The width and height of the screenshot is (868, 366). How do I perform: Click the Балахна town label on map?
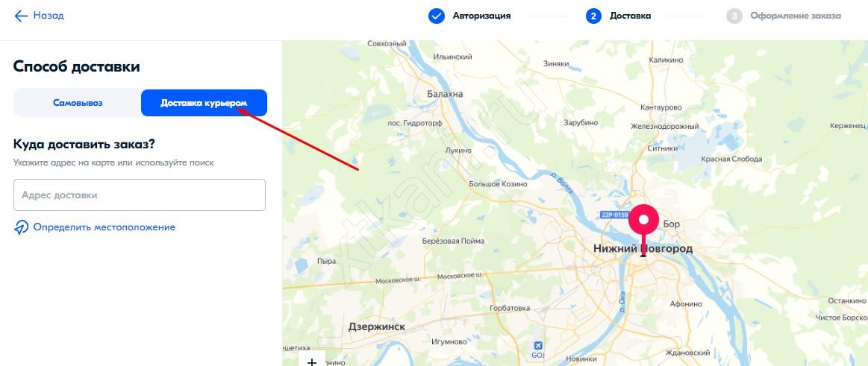[x=445, y=94]
